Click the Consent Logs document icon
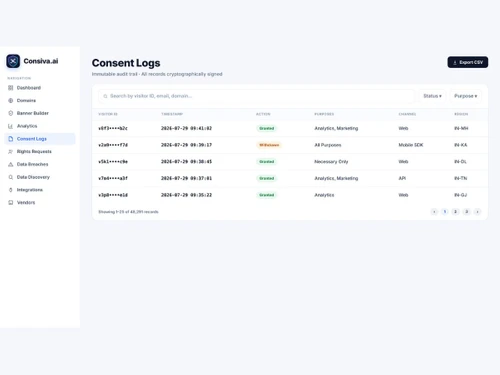This screenshot has width=500, height=375. tap(11, 139)
